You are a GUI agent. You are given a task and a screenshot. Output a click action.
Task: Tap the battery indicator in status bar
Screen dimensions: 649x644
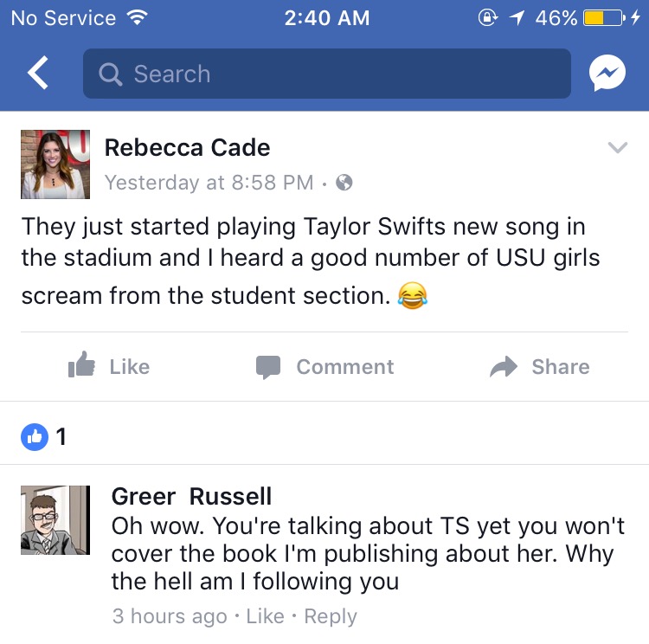point(604,18)
